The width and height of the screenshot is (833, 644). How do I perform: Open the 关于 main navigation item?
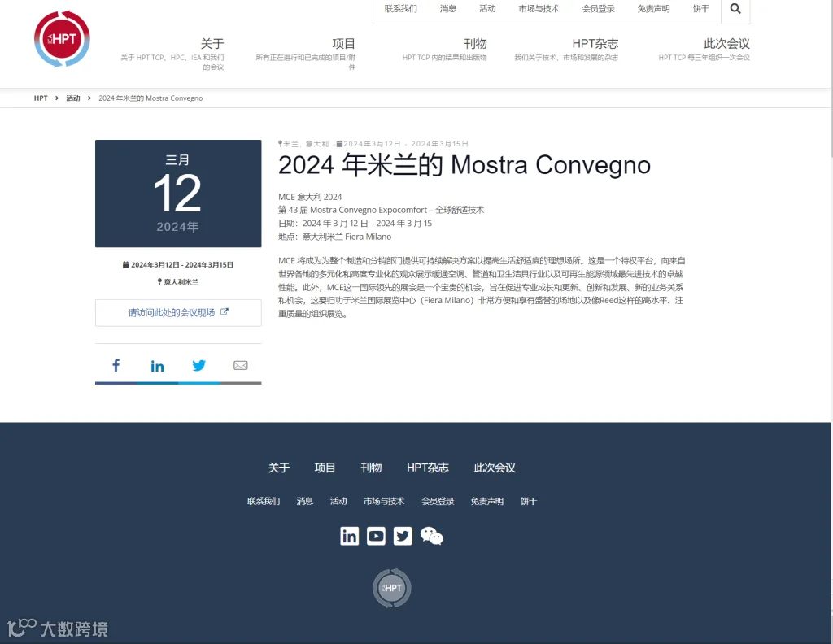click(212, 44)
